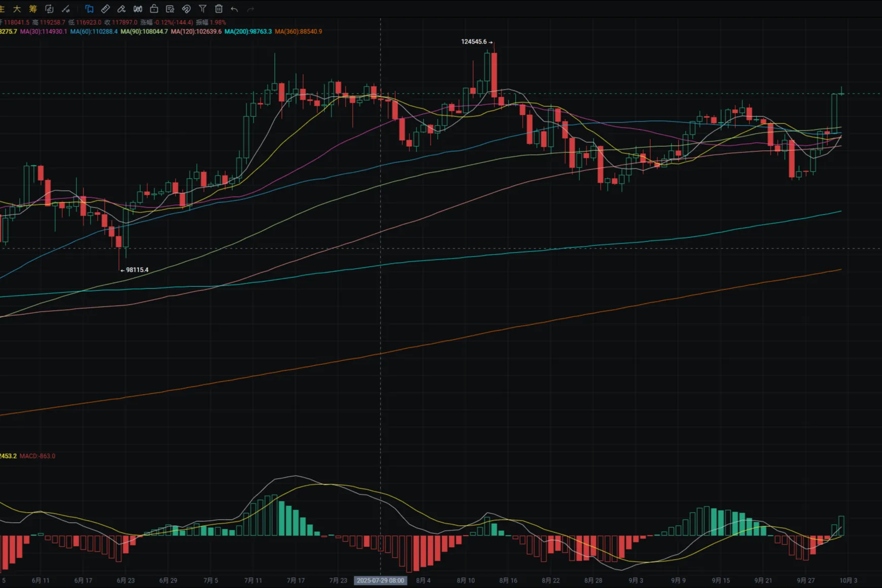Open the MACD indicator label settings

(x=37, y=456)
